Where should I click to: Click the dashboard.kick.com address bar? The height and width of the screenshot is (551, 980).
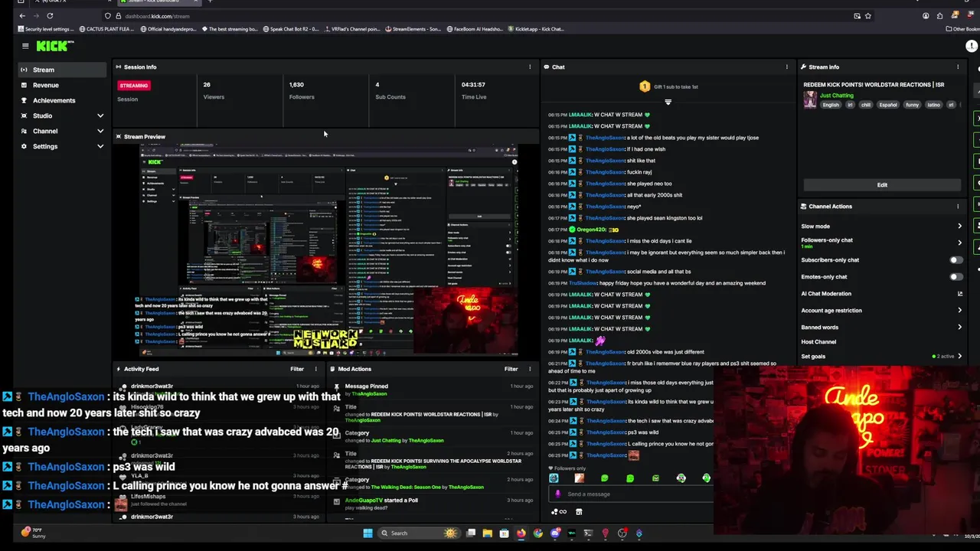coord(157,16)
